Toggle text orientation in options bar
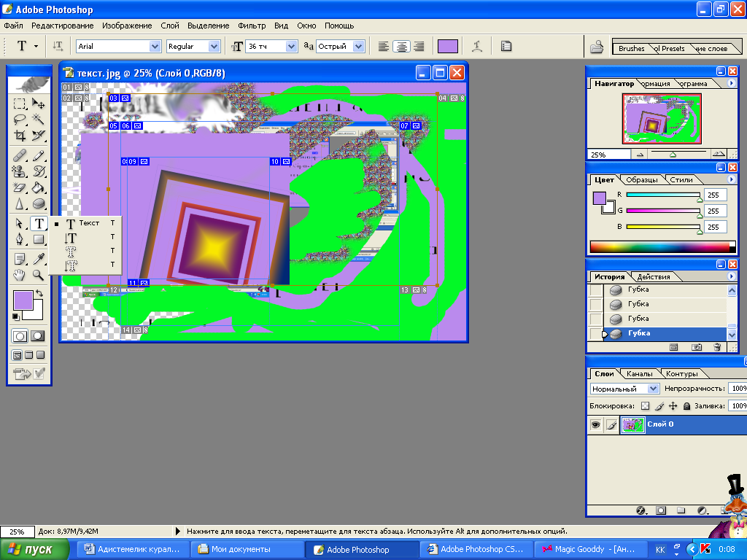747x560 pixels. (x=58, y=46)
